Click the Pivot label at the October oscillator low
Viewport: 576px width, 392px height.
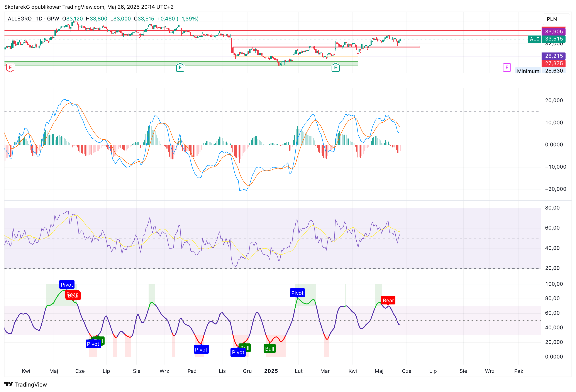[x=201, y=349]
